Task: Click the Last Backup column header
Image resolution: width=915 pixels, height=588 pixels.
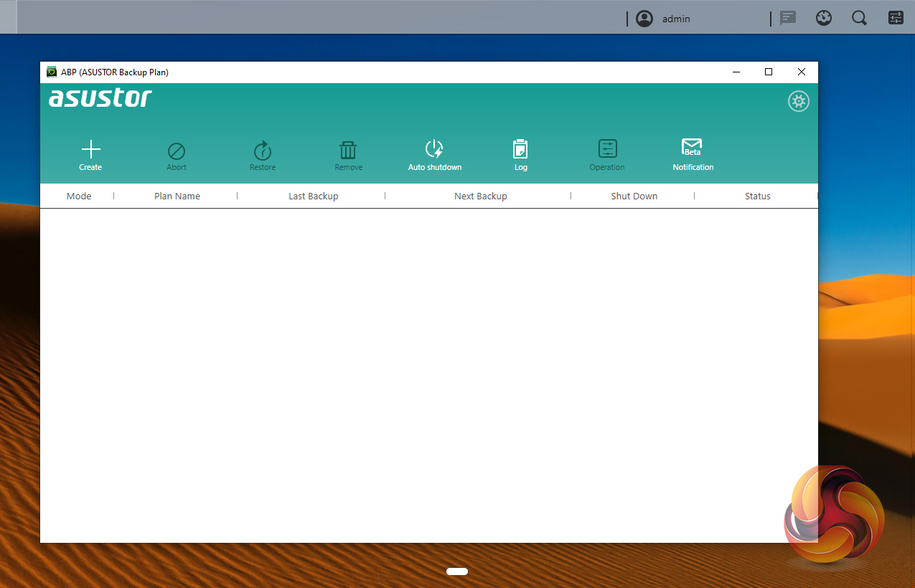Action: click(314, 196)
